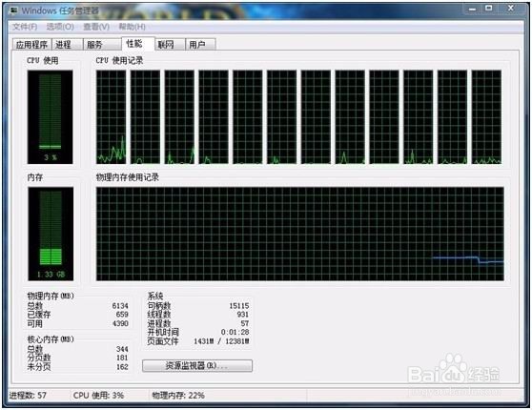Click the last CPU core history graph

486,117
